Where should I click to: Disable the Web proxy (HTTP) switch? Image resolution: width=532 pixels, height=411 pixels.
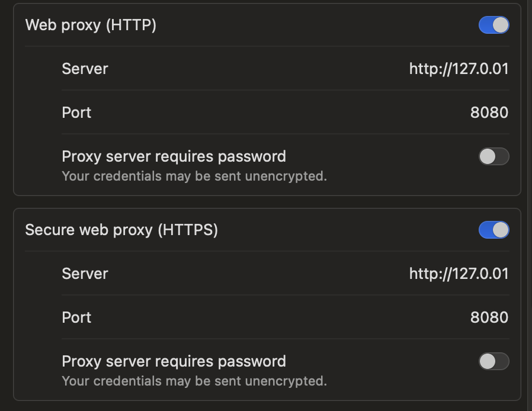click(x=493, y=25)
